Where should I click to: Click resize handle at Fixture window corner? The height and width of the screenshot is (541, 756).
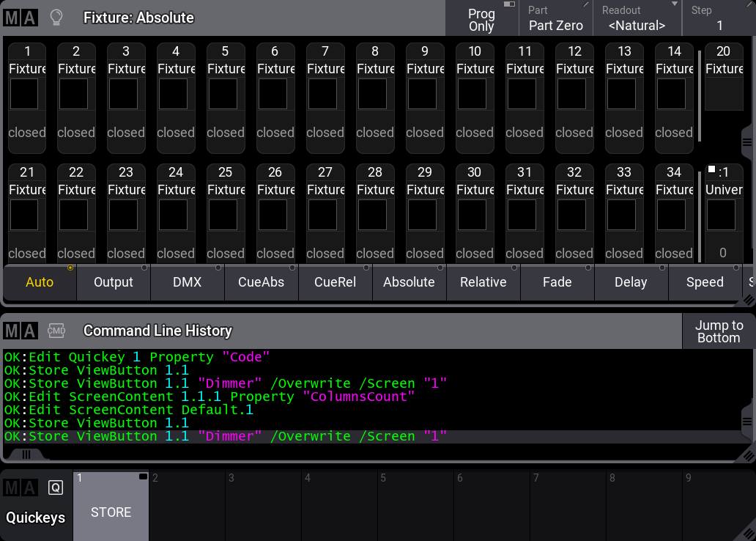748,300
